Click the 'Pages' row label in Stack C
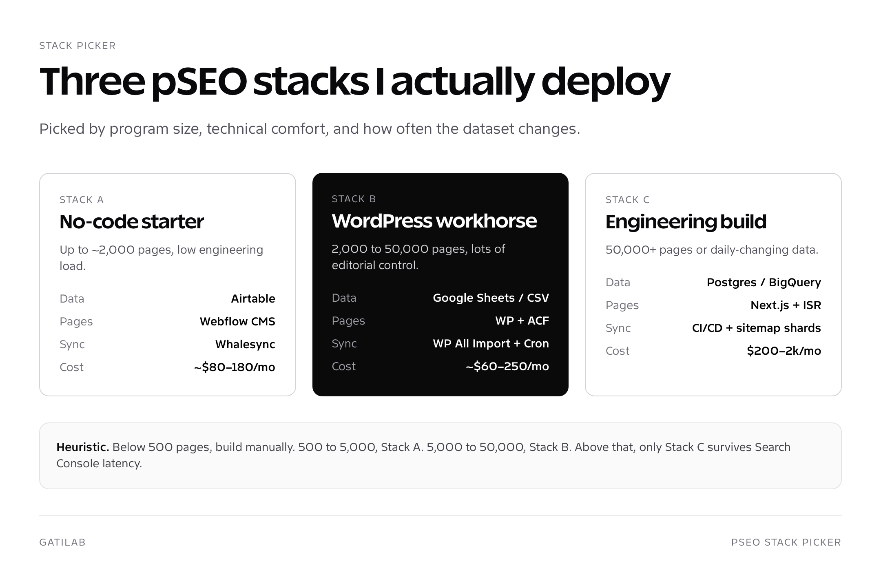This screenshot has height=588, width=881. pyautogui.click(x=622, y=305)
